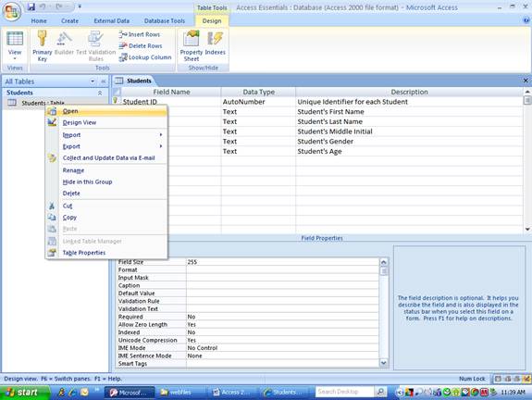This screenshot has width=532, height=400.
Task: Open the Property Sheet
Action: pos(192,45)
